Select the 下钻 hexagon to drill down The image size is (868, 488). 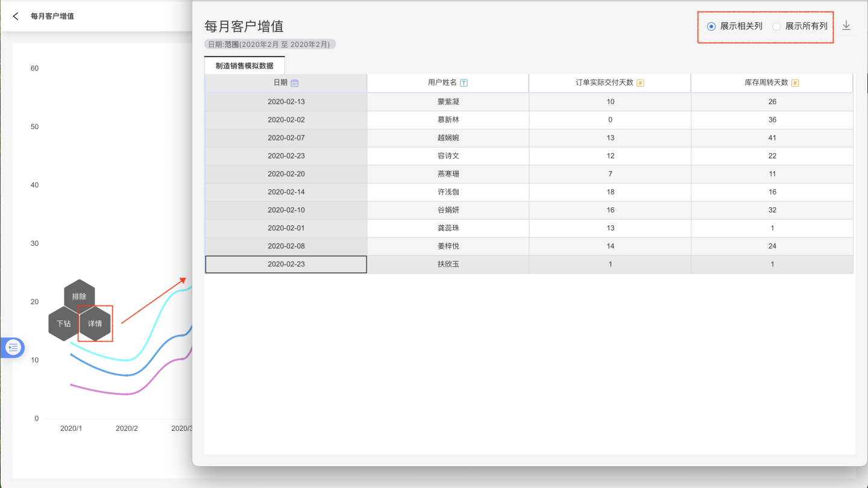(x=64, y=324)
